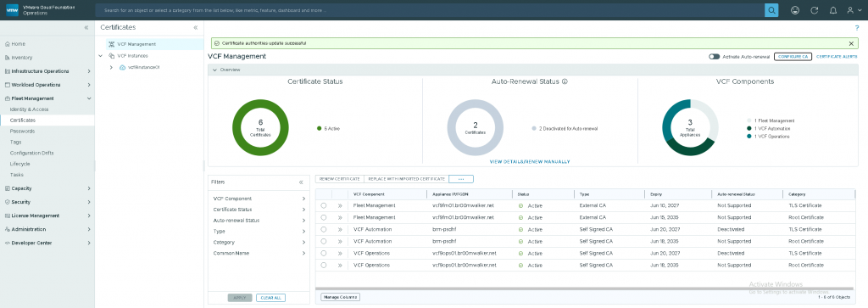The width and height of the screenshot is (868, 308).
Task: Expand the vcf9instance01 tree node
Action: (x=112, y=67)
